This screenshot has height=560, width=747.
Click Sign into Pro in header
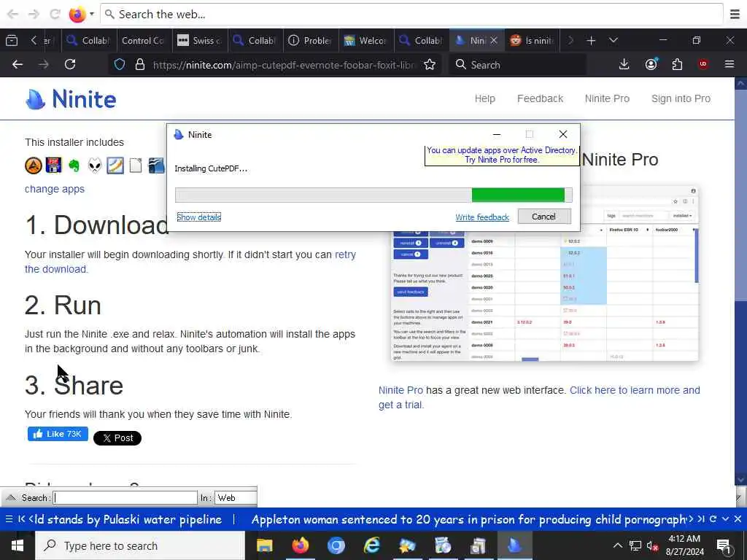tap(681, 98)
